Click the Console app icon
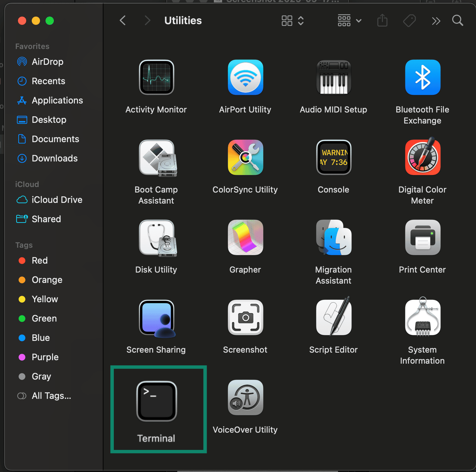 click(334, 157)
